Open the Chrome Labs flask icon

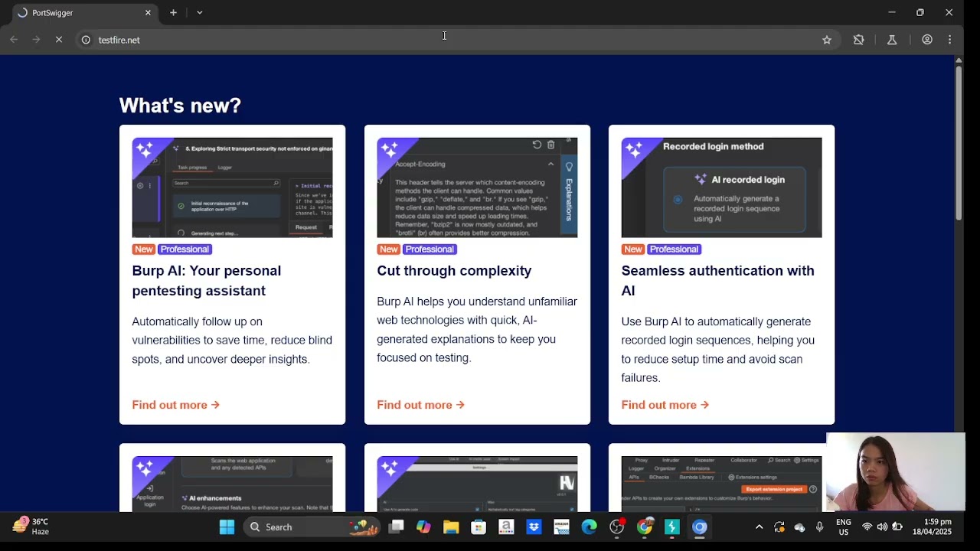click(892, 40)
